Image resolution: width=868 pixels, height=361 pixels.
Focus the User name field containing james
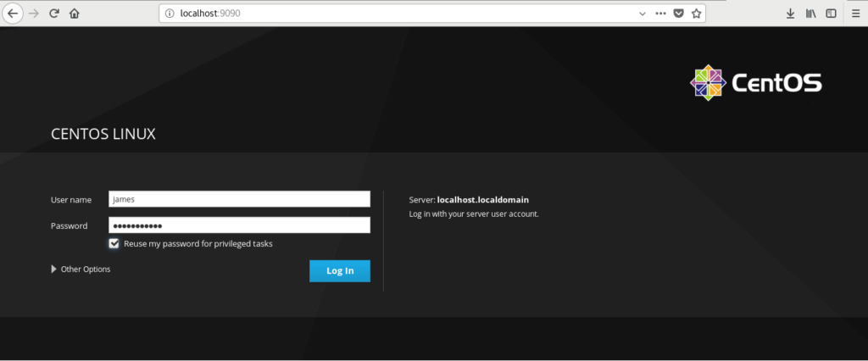pos(239,199)
